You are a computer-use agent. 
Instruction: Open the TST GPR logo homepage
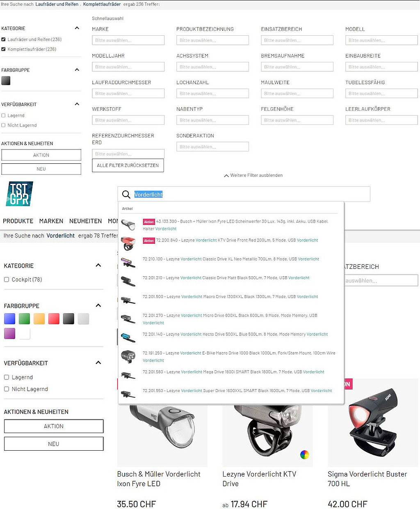pos(20,194)
